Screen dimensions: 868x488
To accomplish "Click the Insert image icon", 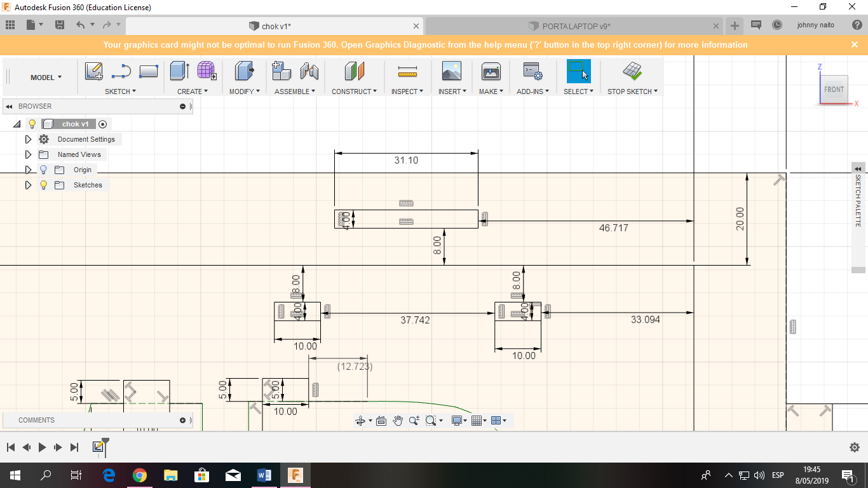I will point(452,71).
